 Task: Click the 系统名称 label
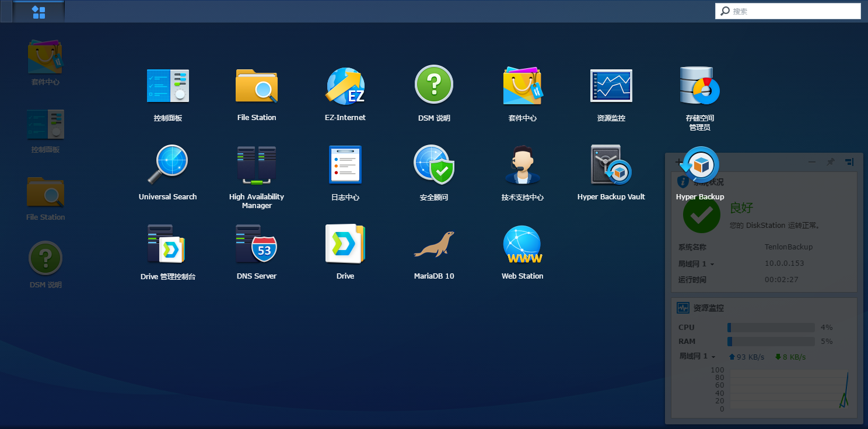[x=692, y=247]
